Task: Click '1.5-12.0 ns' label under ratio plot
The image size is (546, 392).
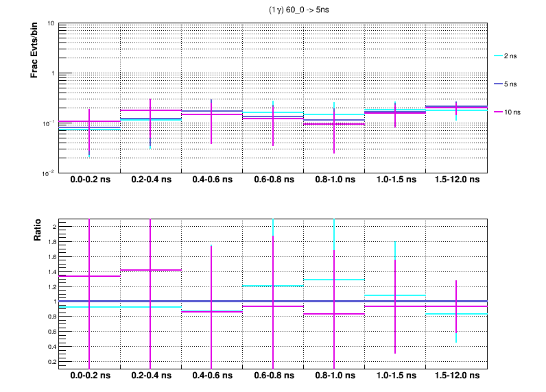Action: [456, 377]
